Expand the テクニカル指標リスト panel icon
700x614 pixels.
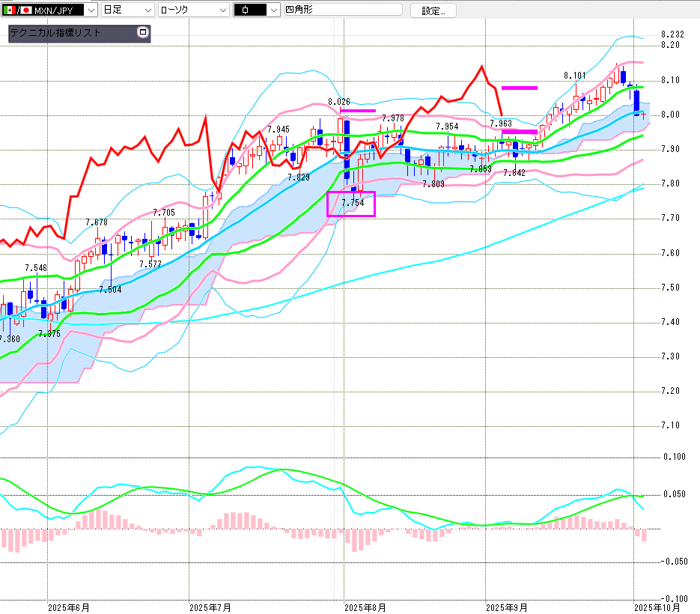[143, 33]
